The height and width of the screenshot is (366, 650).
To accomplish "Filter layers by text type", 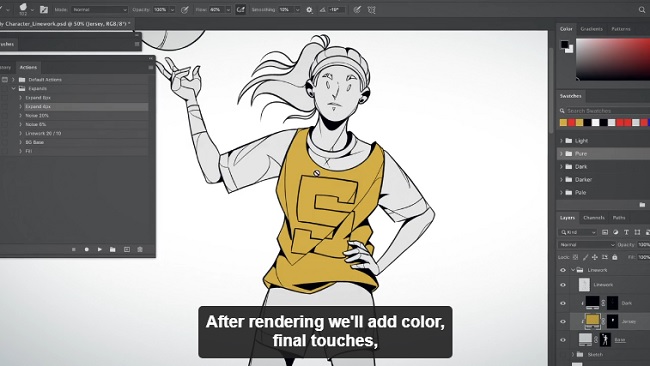I will pyautogui.click(x=626, y=232).
